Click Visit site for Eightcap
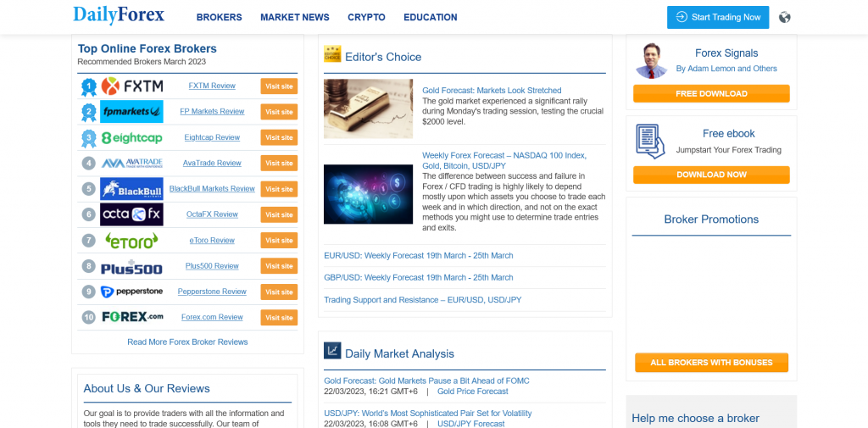Screen dimensions: 868x428 tap(279, 137)
